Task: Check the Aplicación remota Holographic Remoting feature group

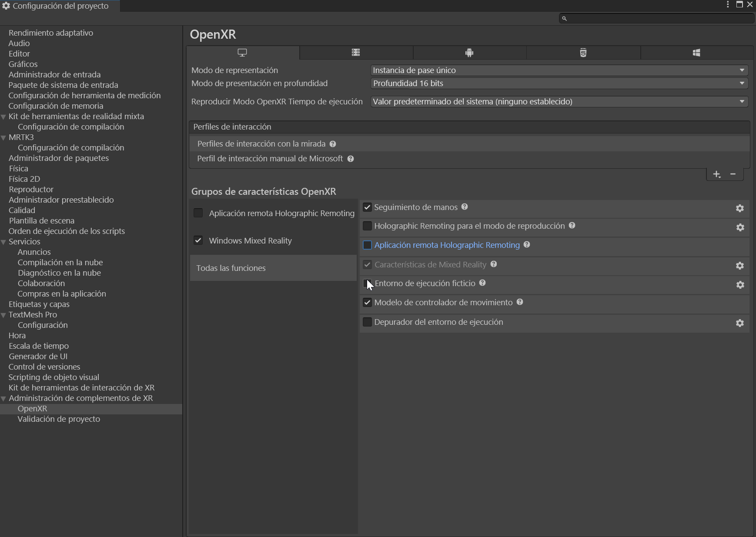Action: click(198, 213)
